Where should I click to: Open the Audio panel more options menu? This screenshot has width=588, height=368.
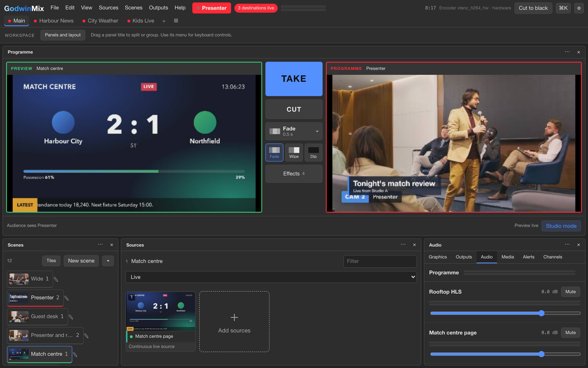(567, 245)
